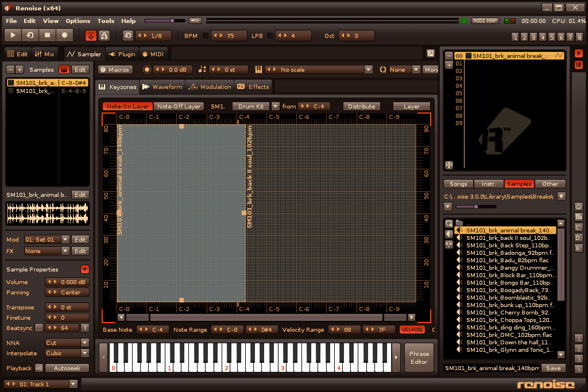The height and width of the screenshot is (392, 588).
Task: Click the Distribute button
Action: pyautogui.click(x=362, y=106)
